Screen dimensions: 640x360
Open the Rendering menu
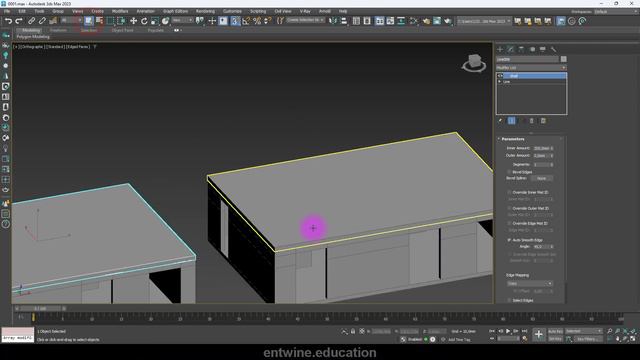click(205, 11)
